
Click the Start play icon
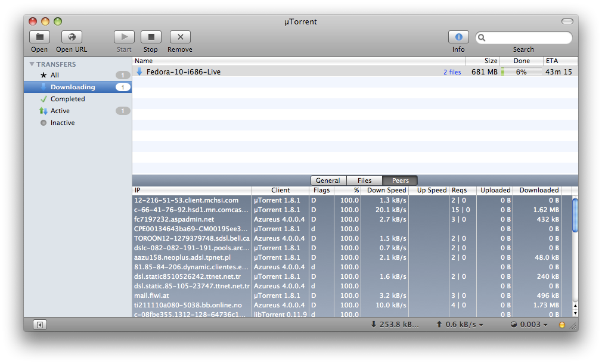point(124,37)
